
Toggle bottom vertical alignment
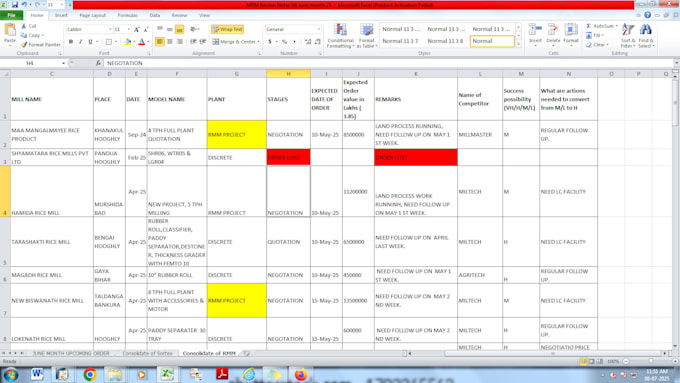179,29
